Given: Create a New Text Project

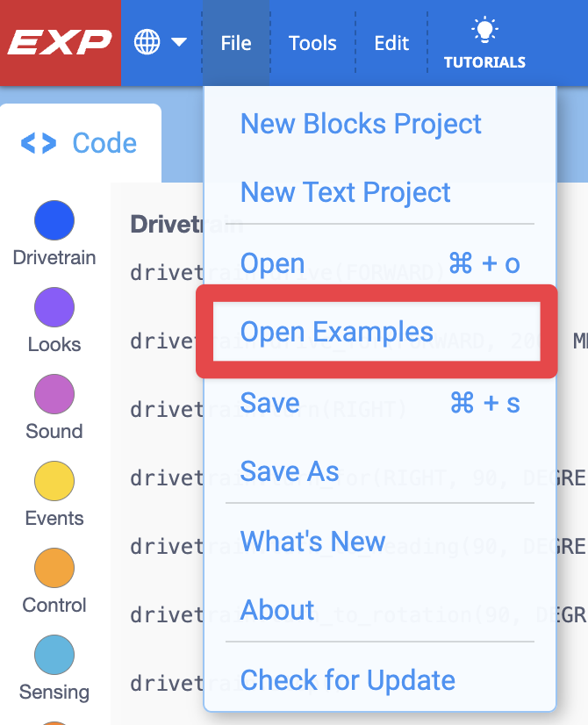Looking at the screenshot, I should pos(345,192).
